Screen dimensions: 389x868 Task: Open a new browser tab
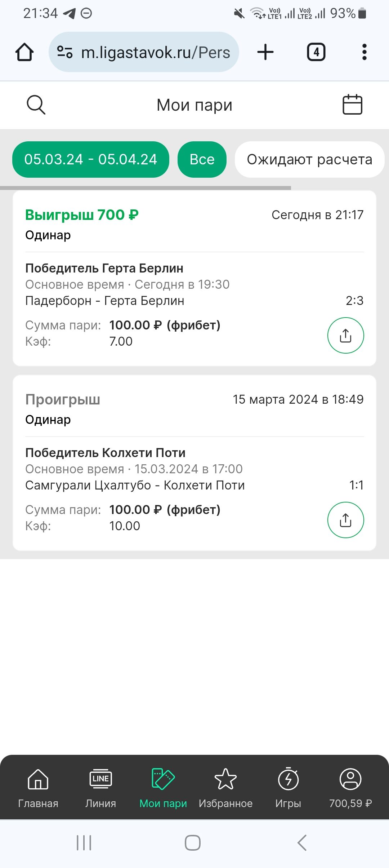tap(265, 52)
